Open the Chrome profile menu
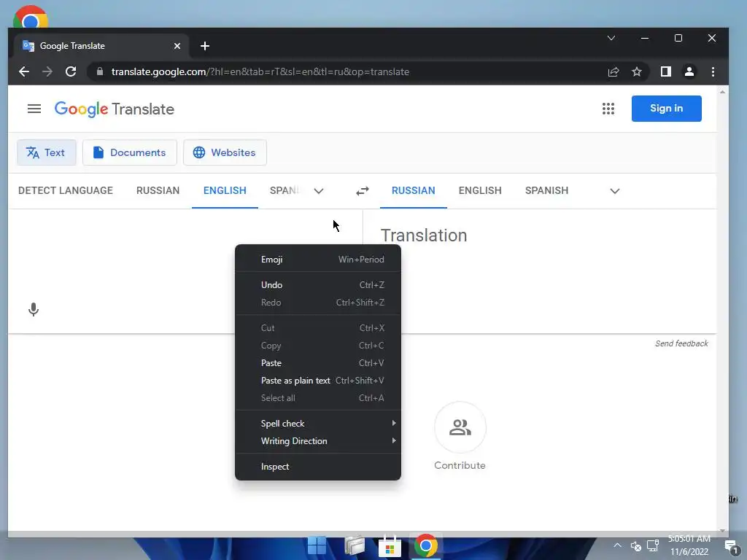Image resolution: width=747 pixels, height=560 pixels. click(x=689, y=71)
